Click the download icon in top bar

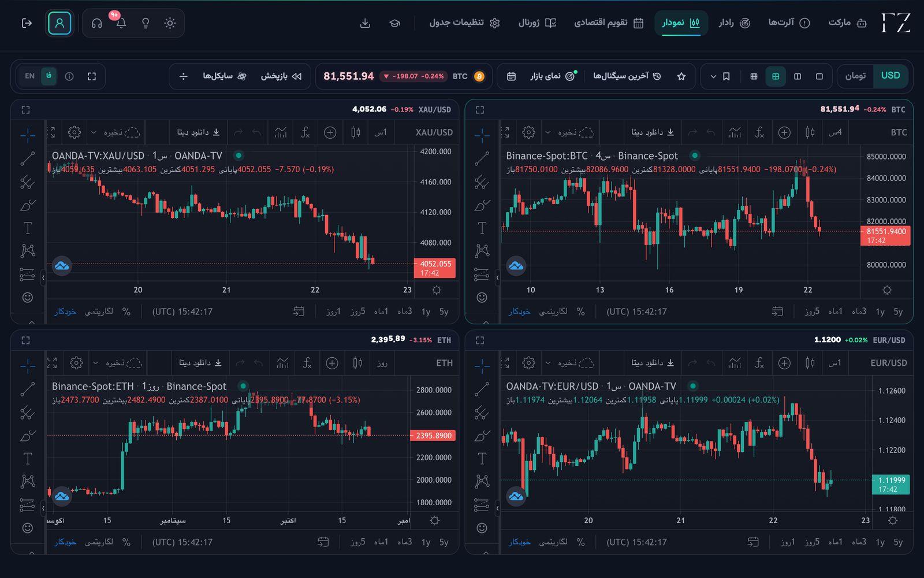click(365, 23)
